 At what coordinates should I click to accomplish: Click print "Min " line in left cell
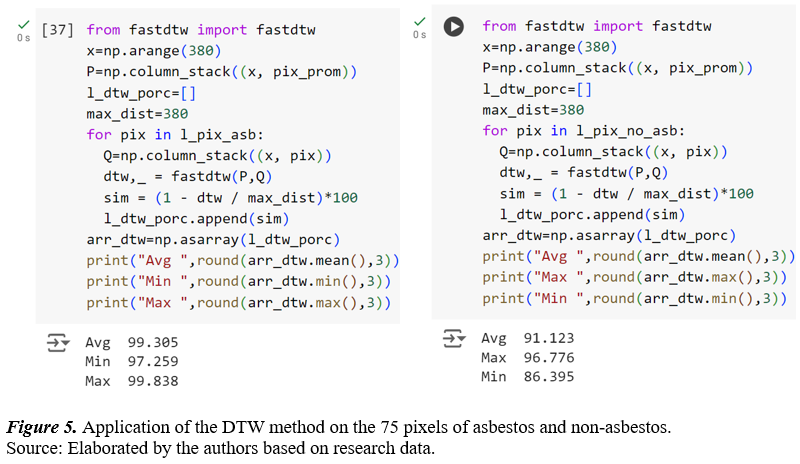[239, 281]
